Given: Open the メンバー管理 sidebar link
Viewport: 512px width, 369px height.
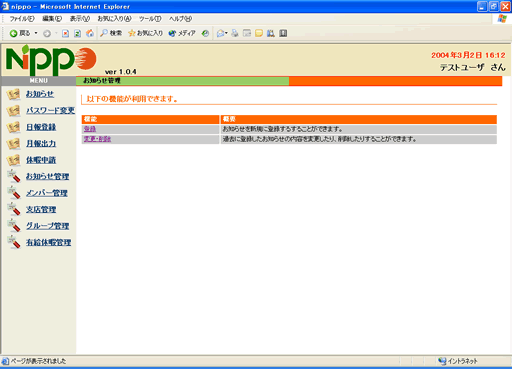Looking at the screenshot, I should click(x=47, y=193).
